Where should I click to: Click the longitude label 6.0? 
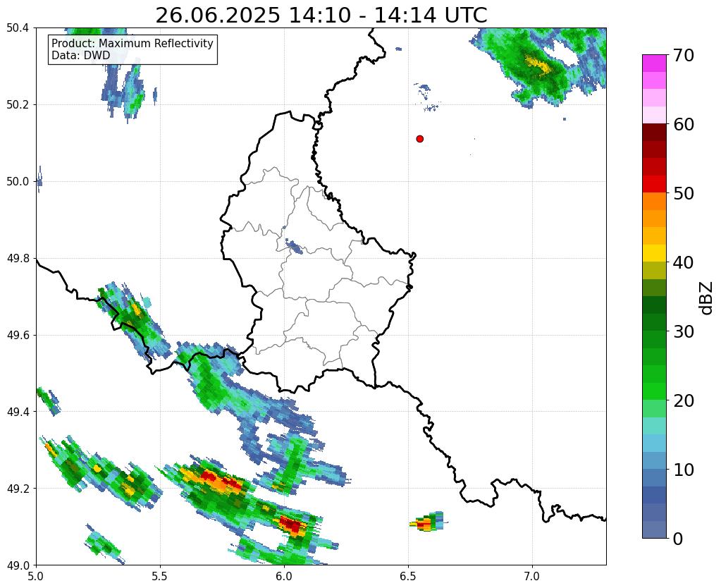[x=284, y=576]
